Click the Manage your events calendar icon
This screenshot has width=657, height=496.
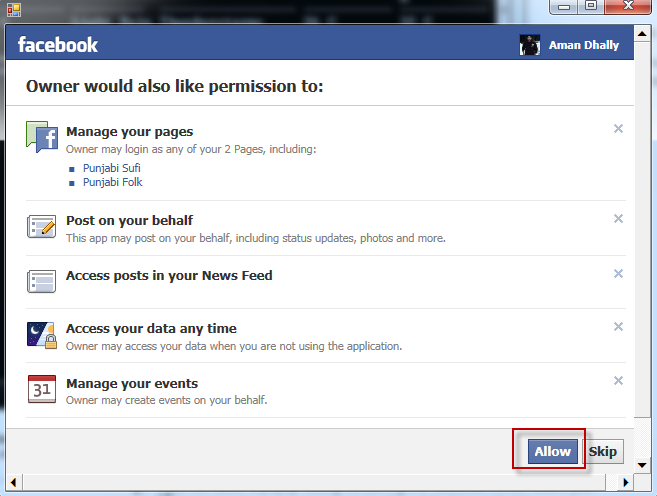(x=41, y=388)
